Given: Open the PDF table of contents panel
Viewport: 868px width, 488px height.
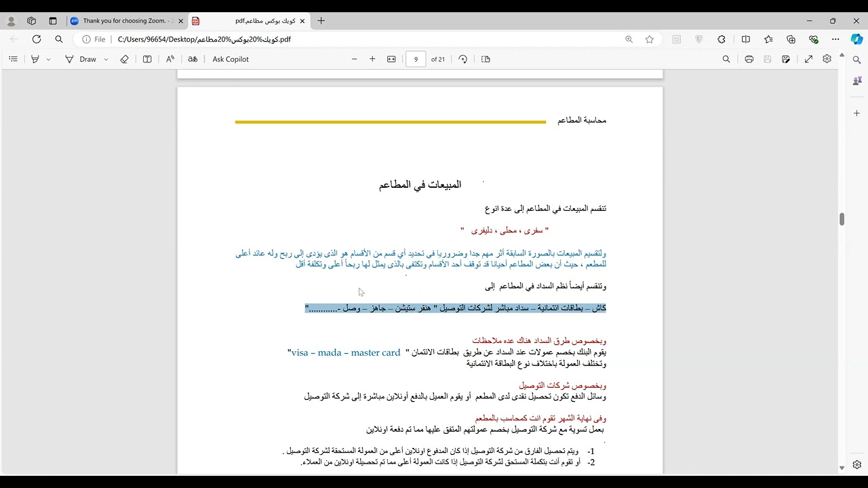Looking at the screenshot, I should [x=13, y=59].
